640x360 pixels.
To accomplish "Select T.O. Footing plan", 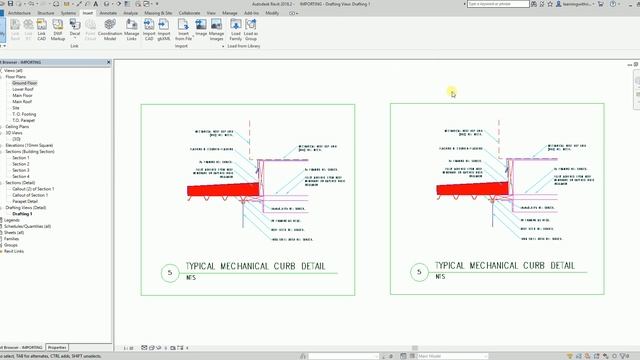I will point(24,114).
